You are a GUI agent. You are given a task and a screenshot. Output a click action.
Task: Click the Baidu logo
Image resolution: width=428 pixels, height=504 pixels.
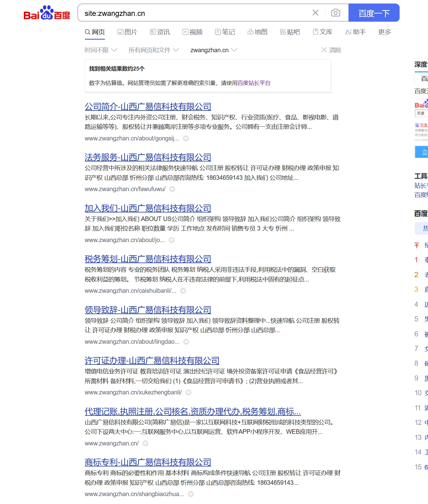[47, 13]
